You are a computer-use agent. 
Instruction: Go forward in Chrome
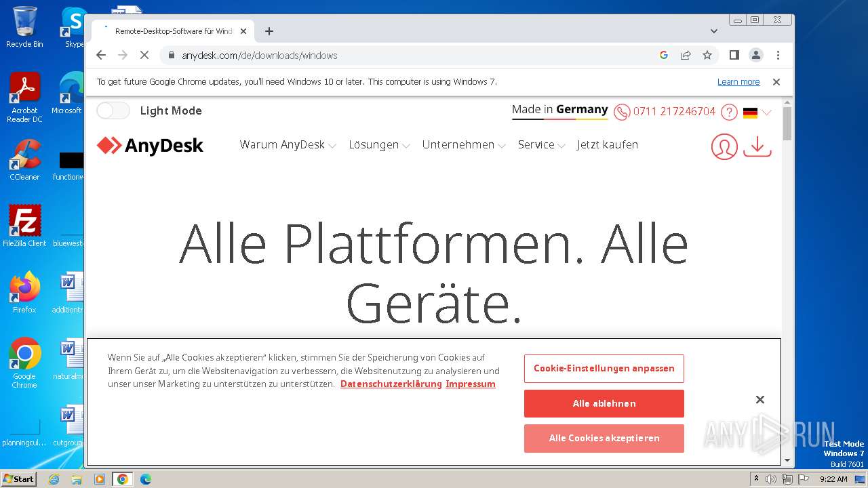pyautogui.click(x=123, y=56)
